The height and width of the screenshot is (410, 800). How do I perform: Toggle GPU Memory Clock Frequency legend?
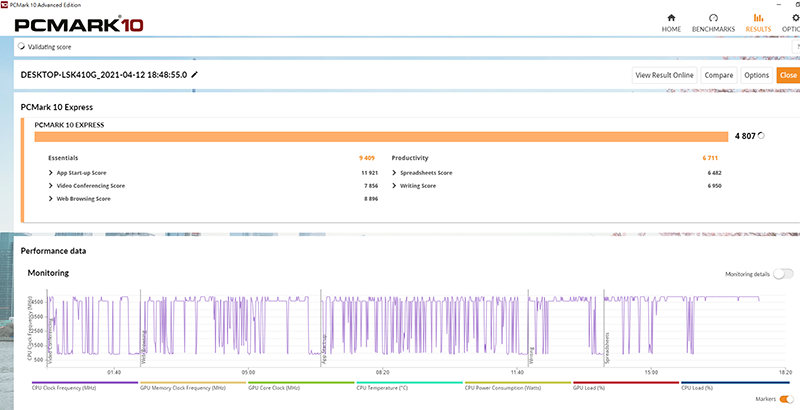pyautogui.click(x=193, y=385)
